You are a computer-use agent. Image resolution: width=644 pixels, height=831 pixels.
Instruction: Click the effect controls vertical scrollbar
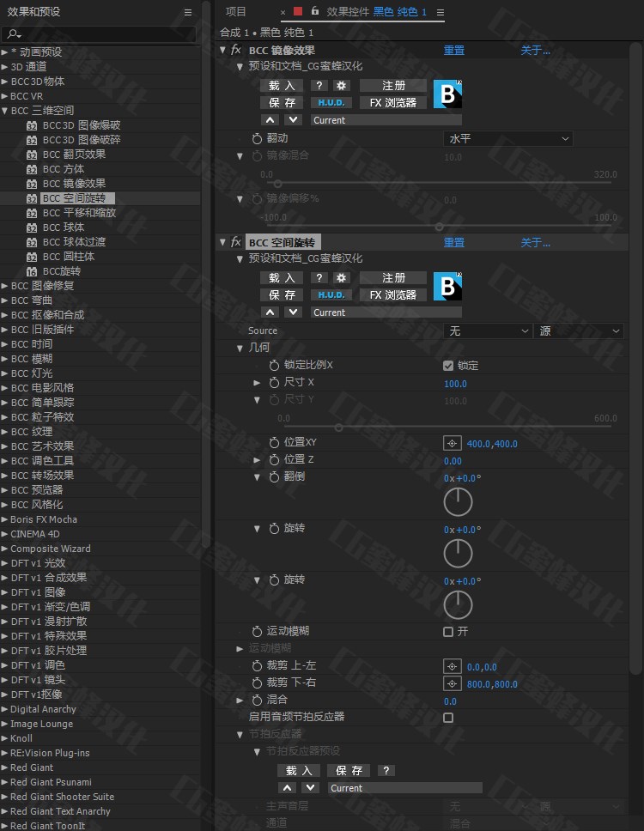coord(635,361)
